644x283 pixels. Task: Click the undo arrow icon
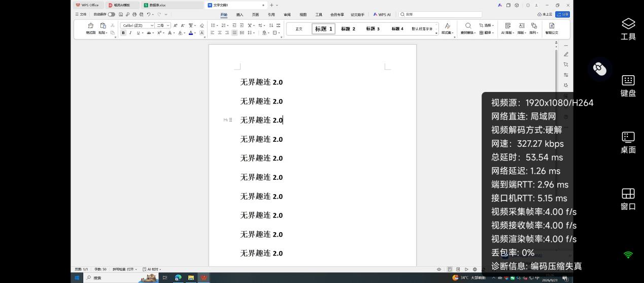148,14
